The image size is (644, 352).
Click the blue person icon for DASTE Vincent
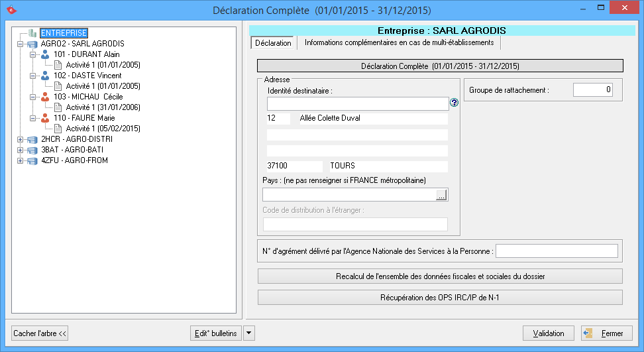point(45,76)
